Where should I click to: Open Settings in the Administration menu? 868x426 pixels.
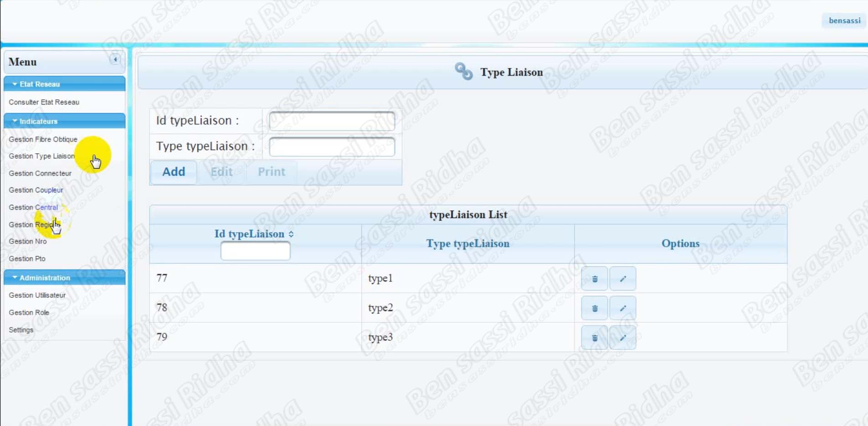click(x=21, y=330)
